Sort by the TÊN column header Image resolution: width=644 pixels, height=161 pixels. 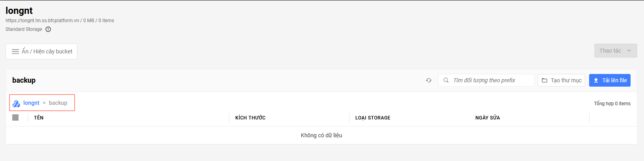39,117
